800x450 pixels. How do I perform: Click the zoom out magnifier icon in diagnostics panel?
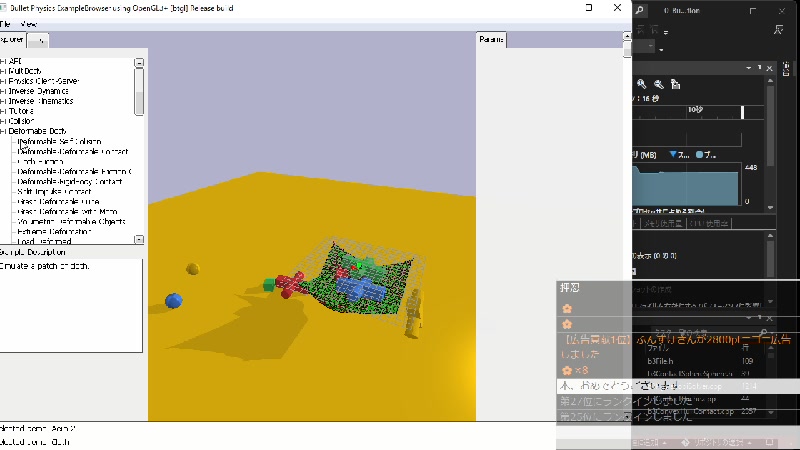[659, 85]
